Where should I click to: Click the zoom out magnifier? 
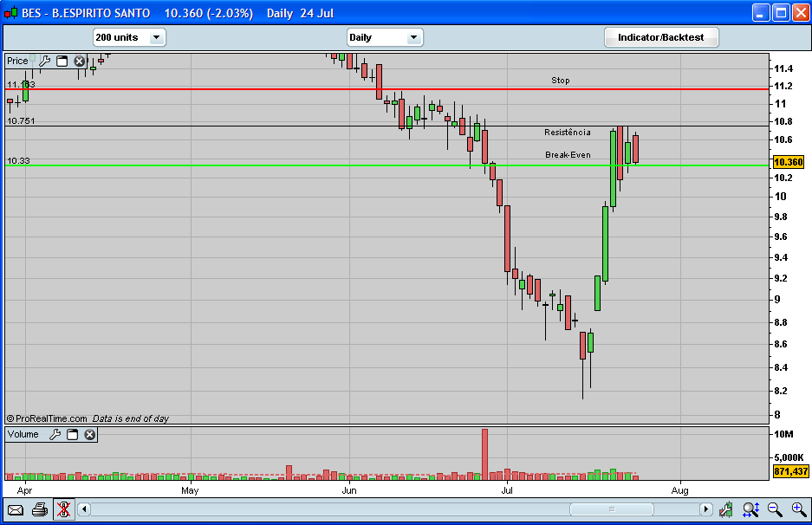pos(775,509)
